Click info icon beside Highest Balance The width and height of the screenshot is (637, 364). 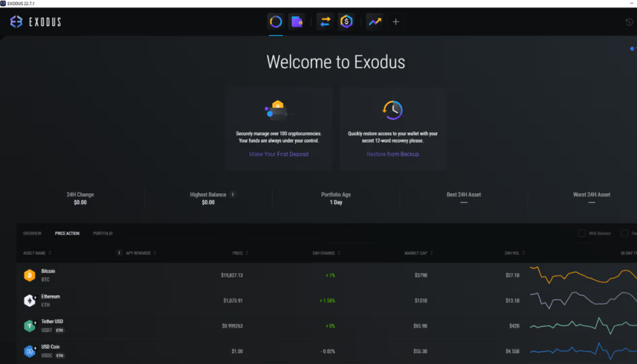pyautogui.click(x=233, y=194)
